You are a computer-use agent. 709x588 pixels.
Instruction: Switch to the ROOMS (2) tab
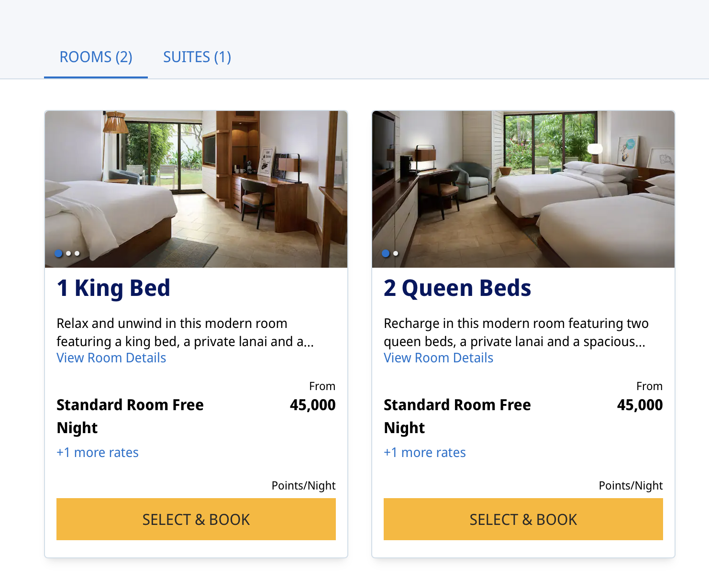(96, 57)
